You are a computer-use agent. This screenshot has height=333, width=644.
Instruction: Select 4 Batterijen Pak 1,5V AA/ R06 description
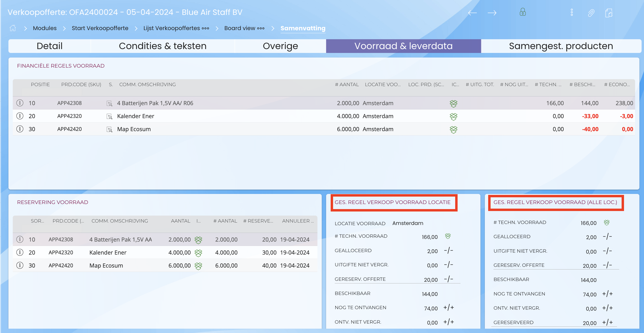(155, 103)
